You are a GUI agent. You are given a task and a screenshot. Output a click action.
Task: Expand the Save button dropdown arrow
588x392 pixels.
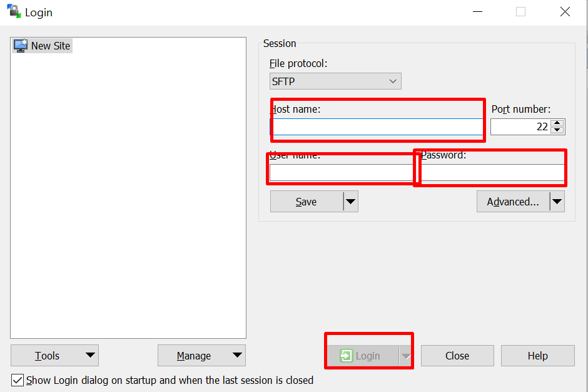[x=351, y=202]
